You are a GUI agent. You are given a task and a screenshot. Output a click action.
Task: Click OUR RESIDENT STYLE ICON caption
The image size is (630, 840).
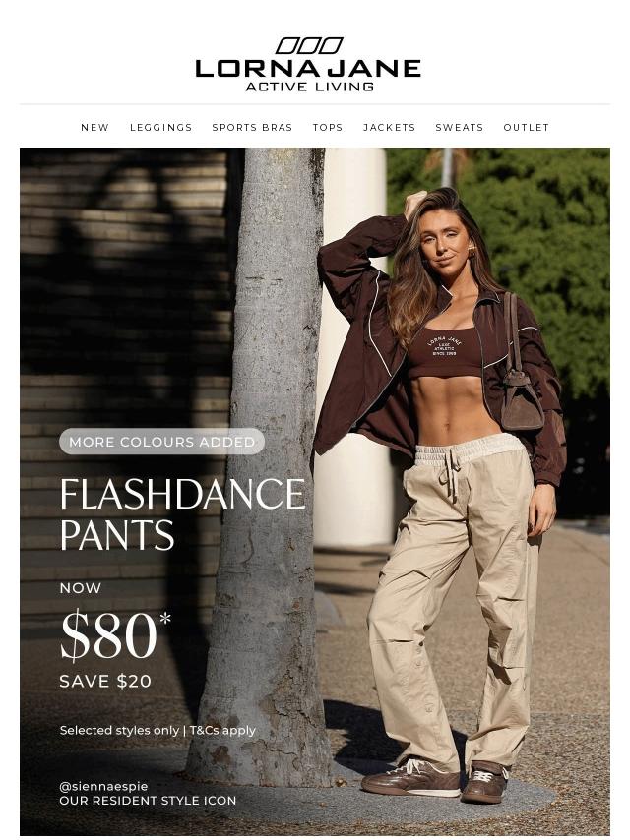coord(148,801)
